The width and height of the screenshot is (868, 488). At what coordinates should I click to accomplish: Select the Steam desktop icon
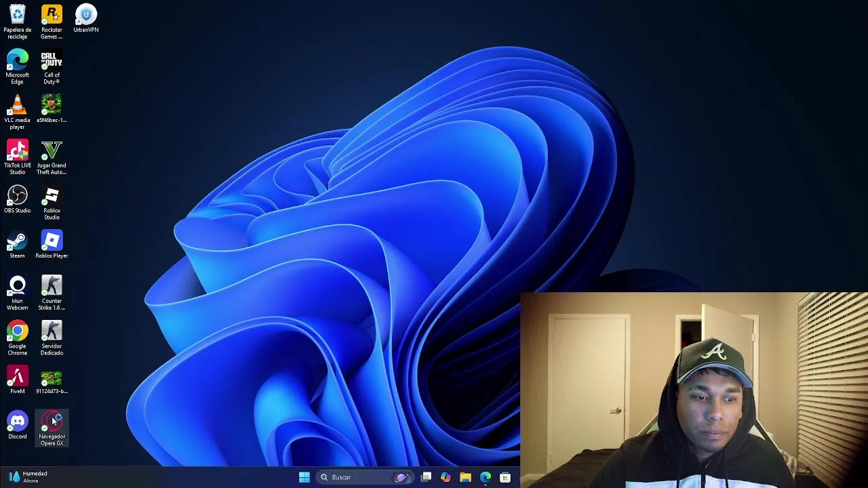click(17, 245)
